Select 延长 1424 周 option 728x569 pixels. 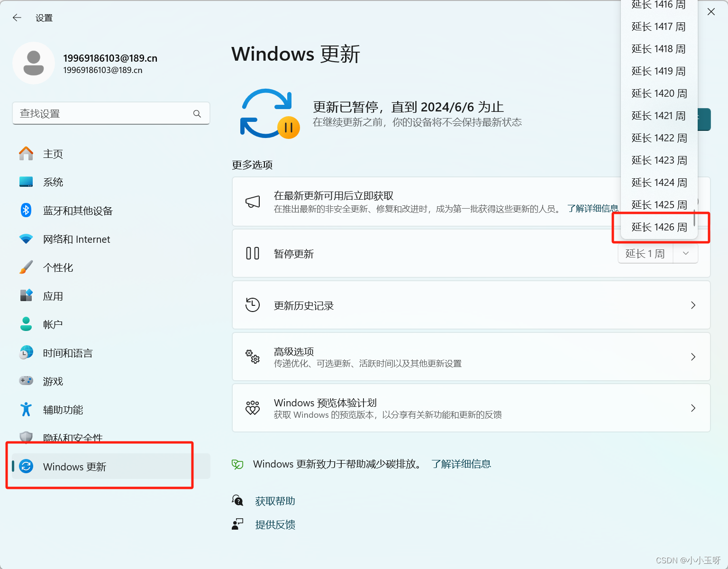tap(659, 183)
